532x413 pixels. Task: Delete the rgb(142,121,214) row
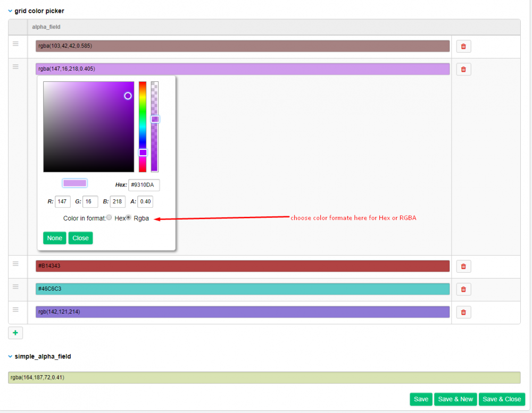[x=463, y=312]
